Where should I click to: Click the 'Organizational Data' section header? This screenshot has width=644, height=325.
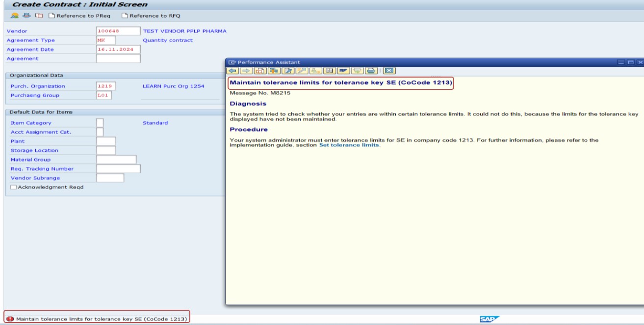point(37,75)
